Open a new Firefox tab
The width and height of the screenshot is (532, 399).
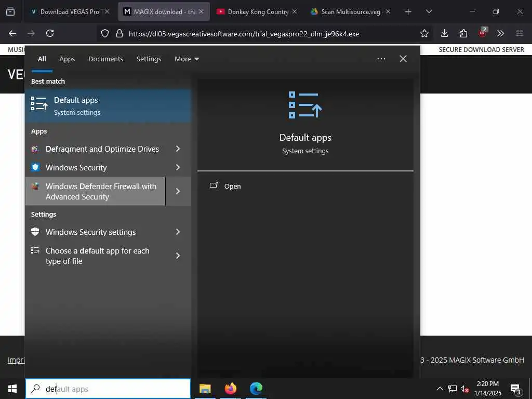click(x=408, y=12)
